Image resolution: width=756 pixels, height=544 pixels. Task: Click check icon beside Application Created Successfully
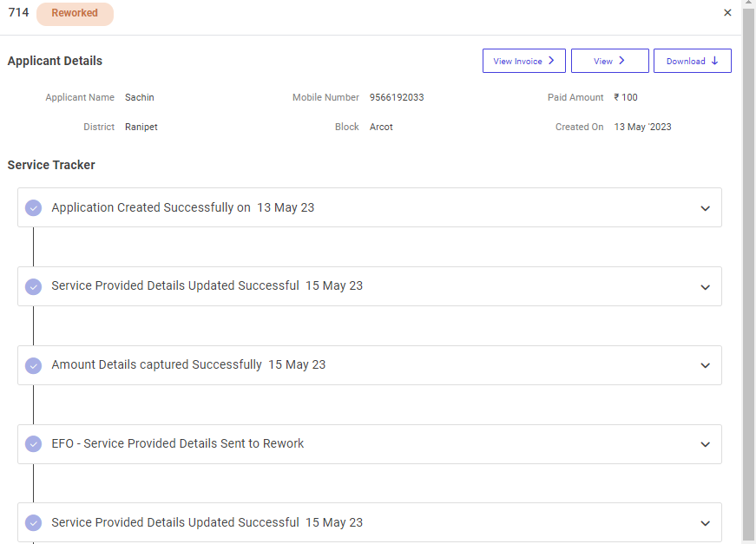[x=33, y=208]
